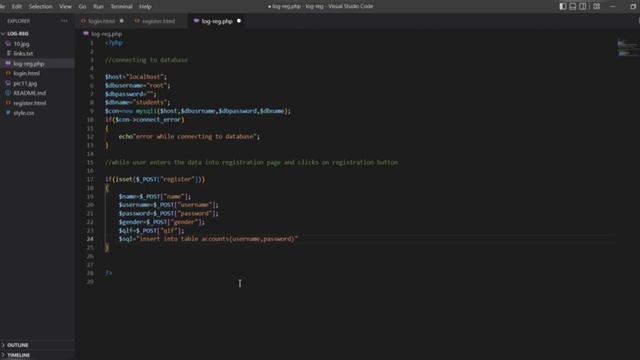Click log-reg.php in the breadcrumb bar
The width and height of the screenshot is (640, 360).
click(x=106, y=34)
